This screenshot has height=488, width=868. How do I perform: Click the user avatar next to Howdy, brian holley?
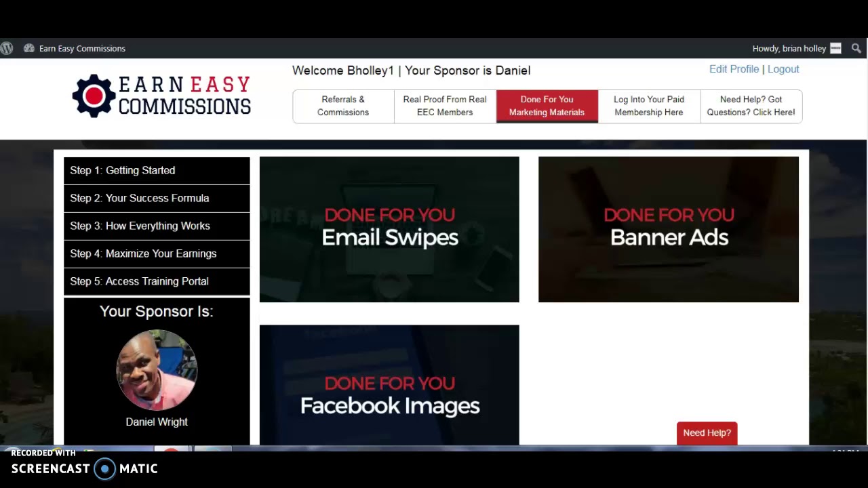click(x=835, y=48)
